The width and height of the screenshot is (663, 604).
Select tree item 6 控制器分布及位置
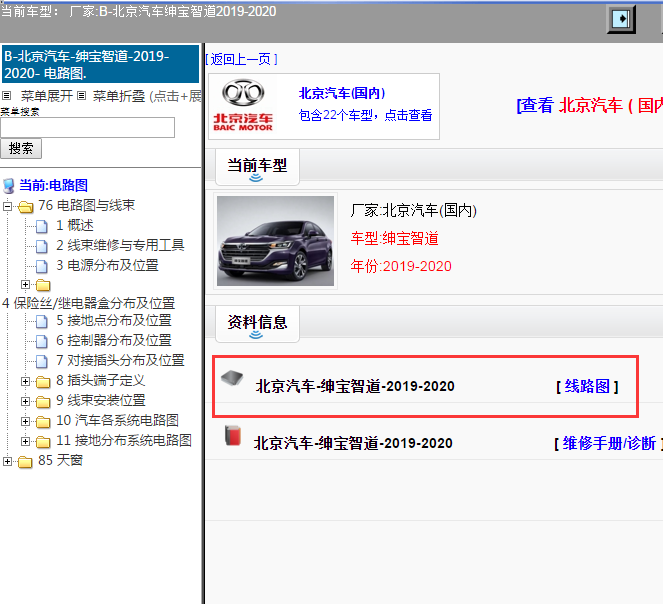pos(114,340)
